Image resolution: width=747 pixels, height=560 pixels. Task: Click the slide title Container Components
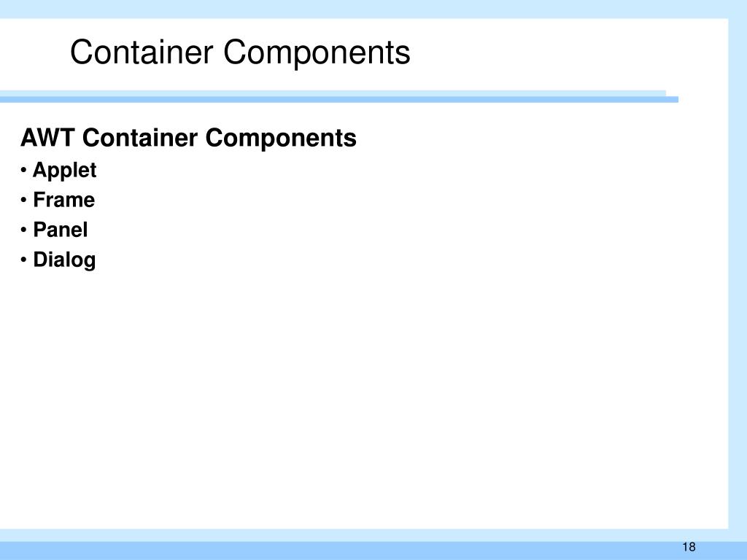[x=240, y=52]
